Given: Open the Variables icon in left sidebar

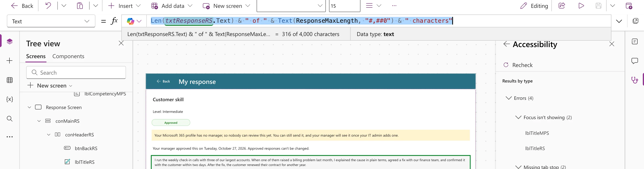Looking at the screenshot, I should (9, 99).
